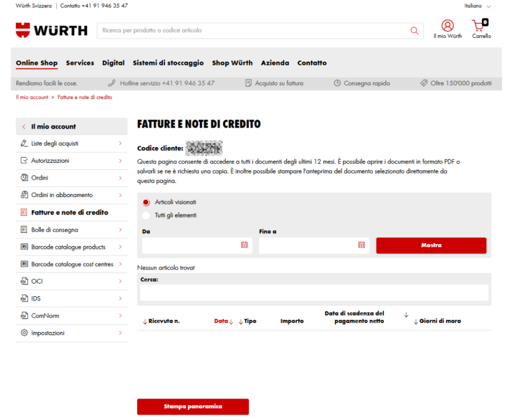Click the Tipo column header

250,321
